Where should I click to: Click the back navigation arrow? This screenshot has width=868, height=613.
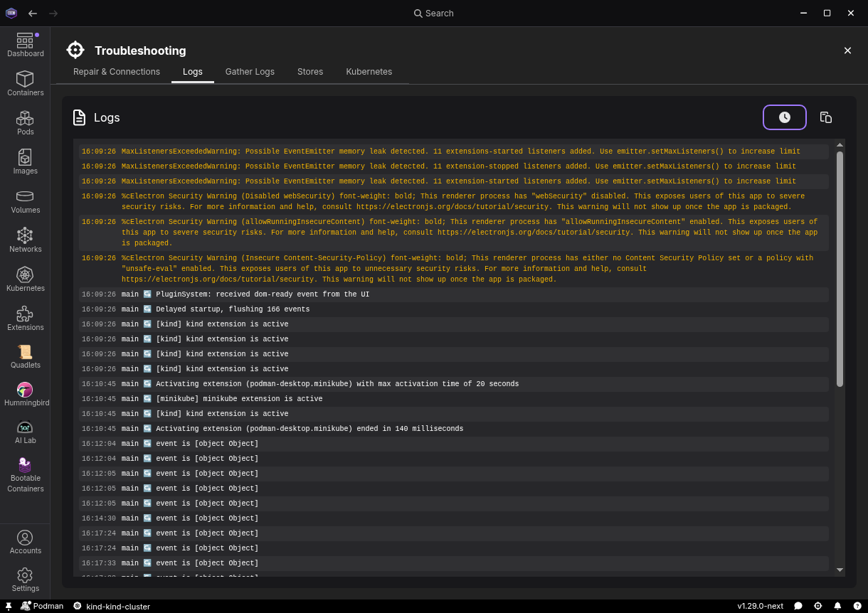pos(33,14)
